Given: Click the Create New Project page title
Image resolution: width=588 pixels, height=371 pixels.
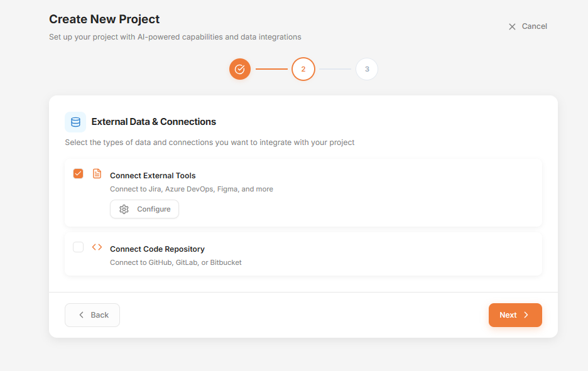Looking at the screenshot, I should click(104, 19).
